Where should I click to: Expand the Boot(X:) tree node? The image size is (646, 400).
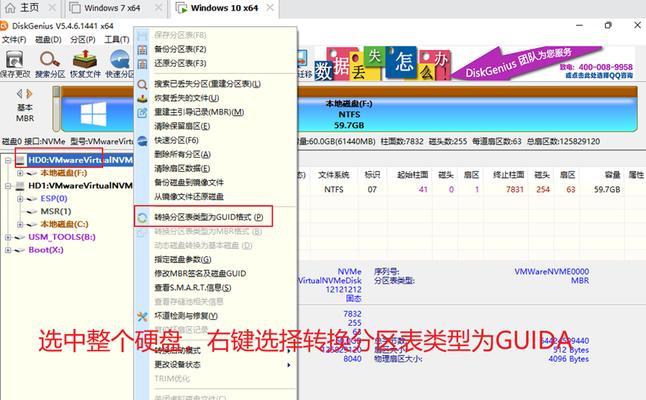[8, 250]
